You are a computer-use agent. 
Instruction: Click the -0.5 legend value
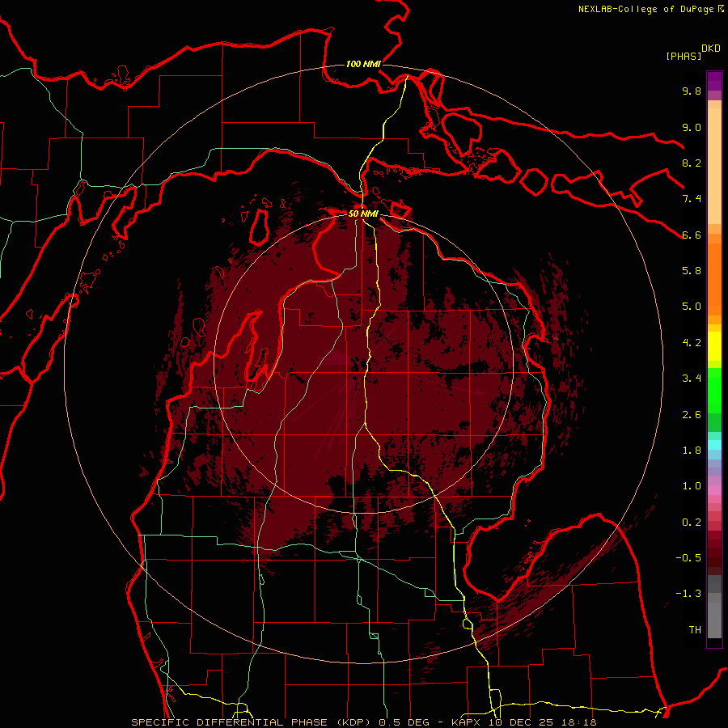[688, 558]
